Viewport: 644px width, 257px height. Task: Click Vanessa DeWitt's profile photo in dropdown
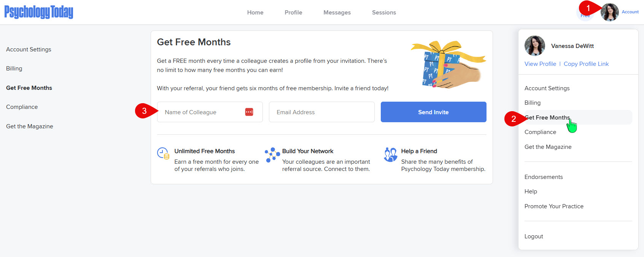(x=535, y=46)
